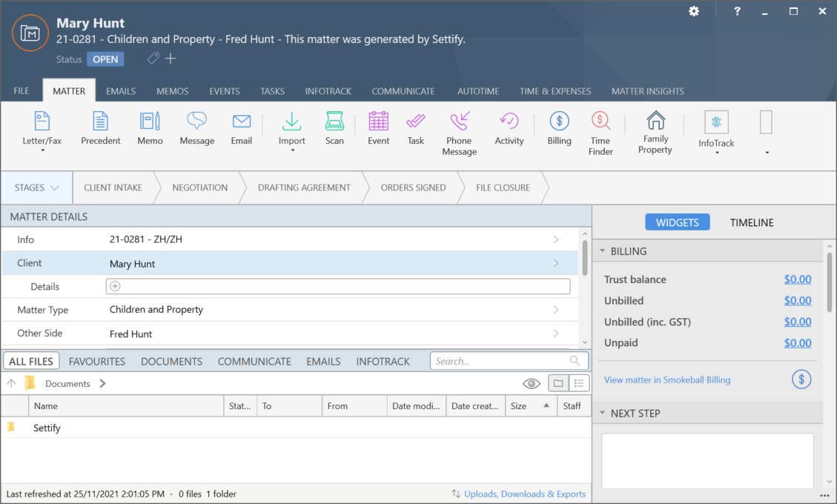Expand the Info row chevron
This screenshot has width=837, height=504.
coord(556,239)
